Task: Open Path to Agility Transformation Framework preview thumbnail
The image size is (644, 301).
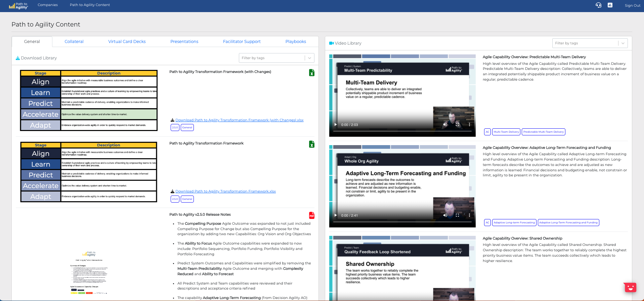Action: (89, 172)
